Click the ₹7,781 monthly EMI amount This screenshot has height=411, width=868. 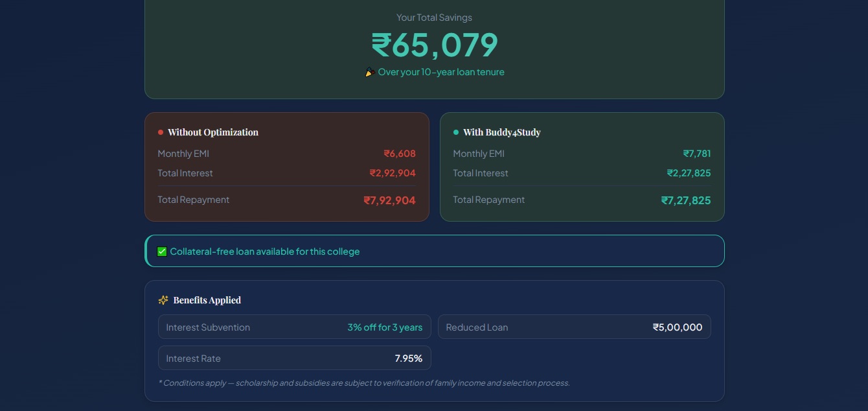696,154
